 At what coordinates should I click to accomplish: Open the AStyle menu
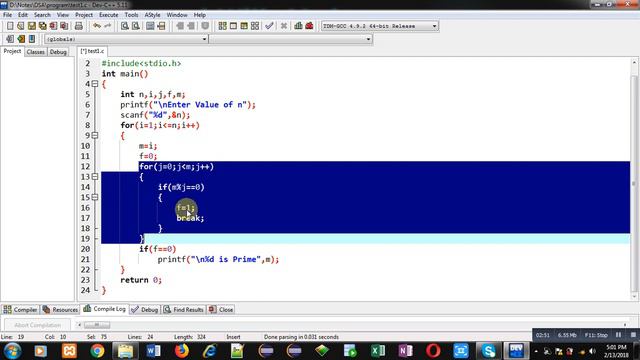152,15
